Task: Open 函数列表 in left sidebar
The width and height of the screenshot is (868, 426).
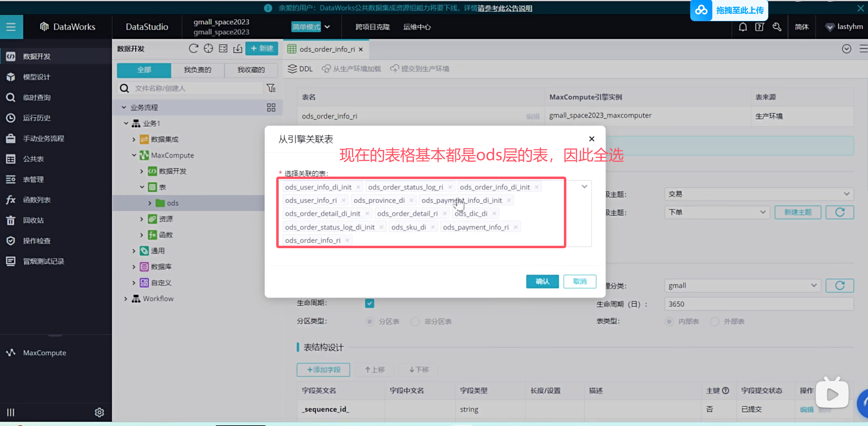Action: point(36,200)
